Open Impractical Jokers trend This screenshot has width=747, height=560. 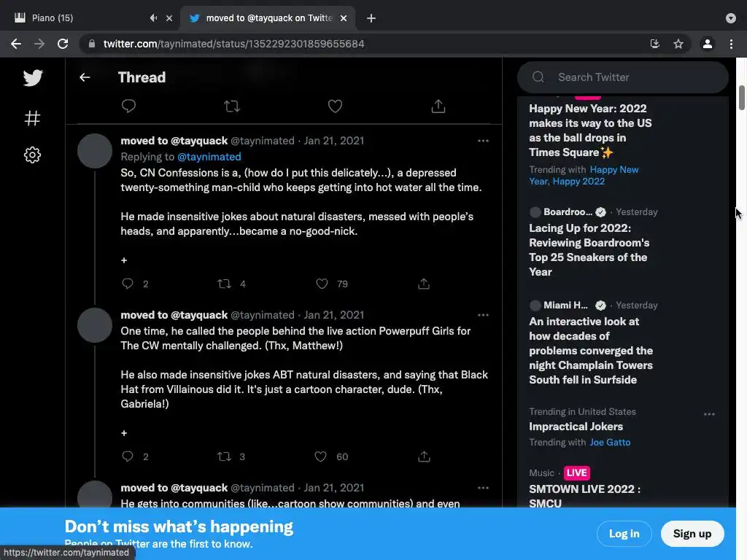(x=576, y=427)
